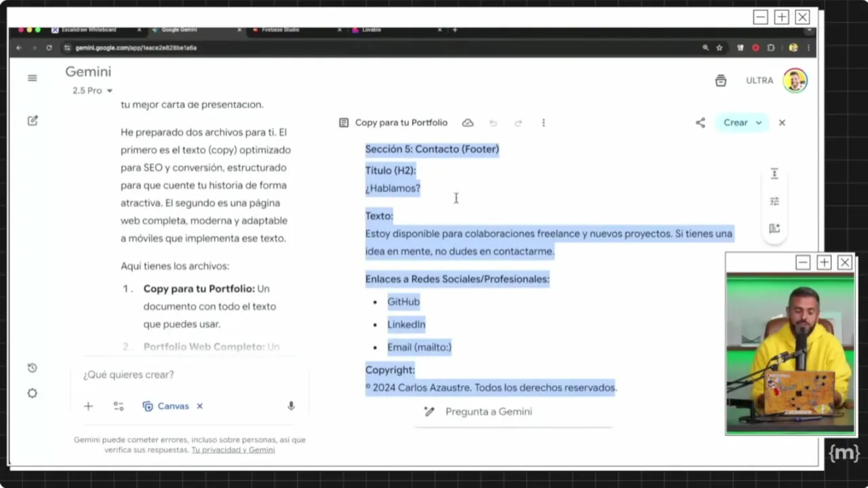Undo last change in the canvas
868x488 pixels.
(x=493, y=123)
